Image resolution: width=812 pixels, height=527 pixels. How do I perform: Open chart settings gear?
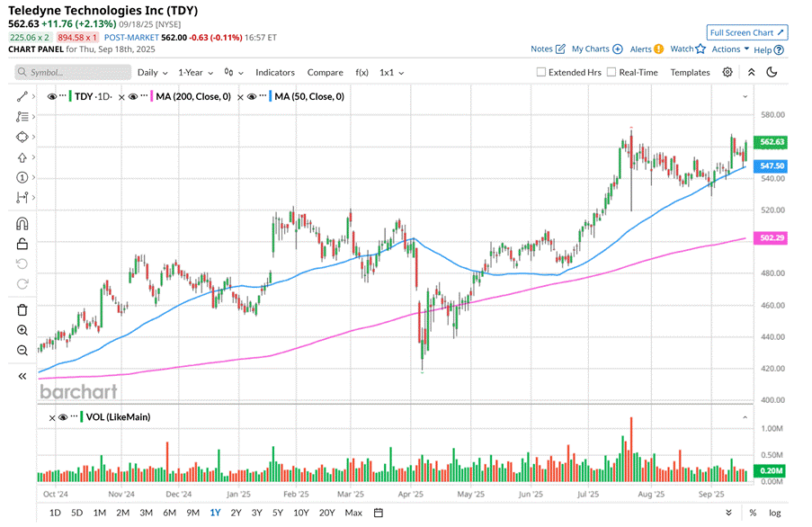[727, 72]
